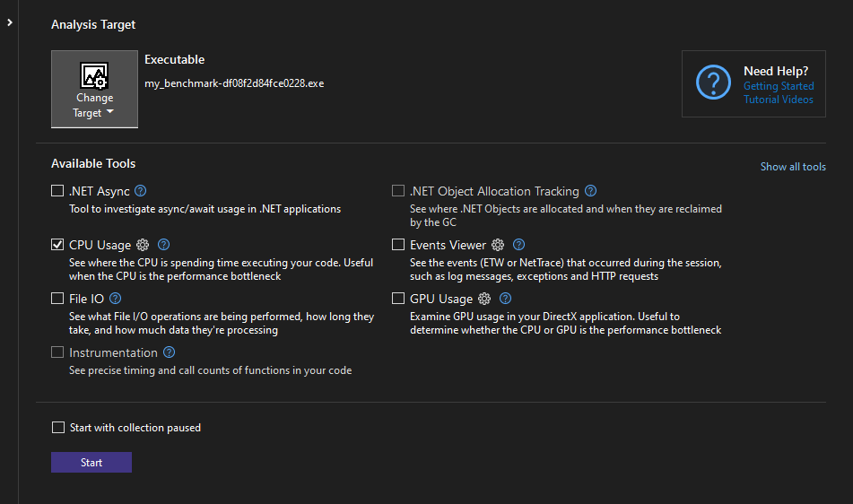Tick the Events Viewer checkbox
The width and height of the screenshot is (853, 504).
[x=398, y=245]
